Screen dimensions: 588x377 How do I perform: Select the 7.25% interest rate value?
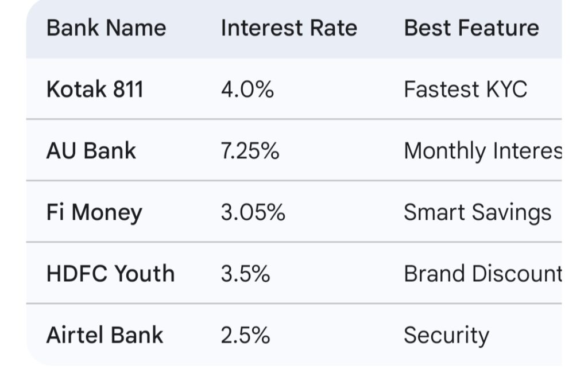pyautogui.click(x=250, y=151)
